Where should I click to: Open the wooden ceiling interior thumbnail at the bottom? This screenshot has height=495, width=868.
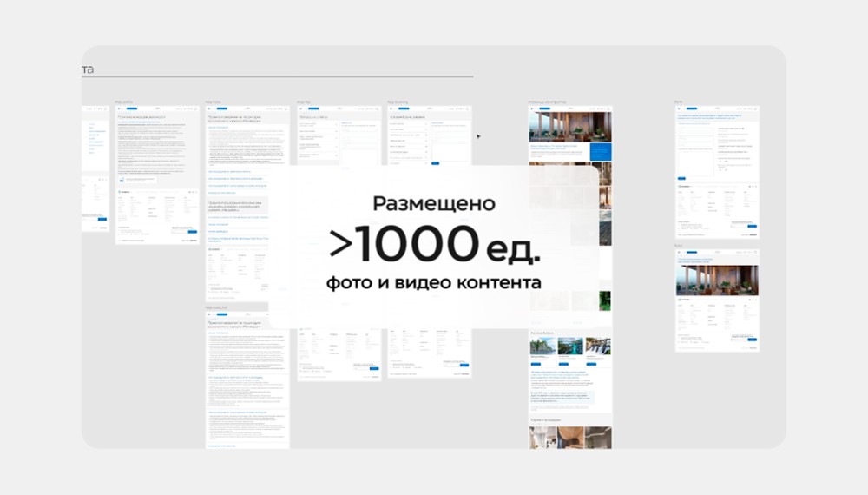pos(570,438)
